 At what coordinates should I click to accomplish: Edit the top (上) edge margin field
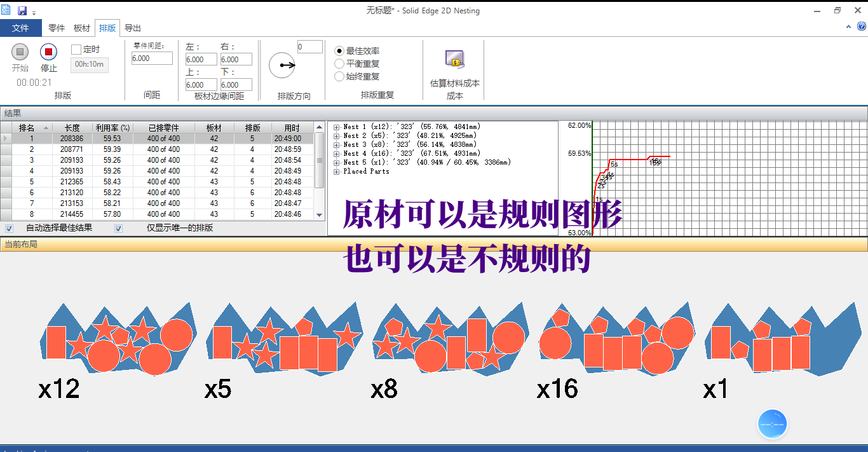click(201, 85)
